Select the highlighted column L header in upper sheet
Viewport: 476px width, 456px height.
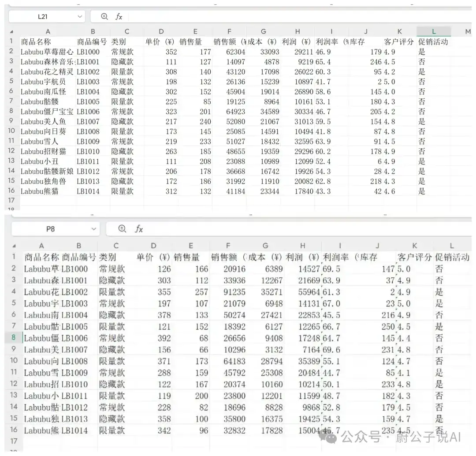(434, 31)
